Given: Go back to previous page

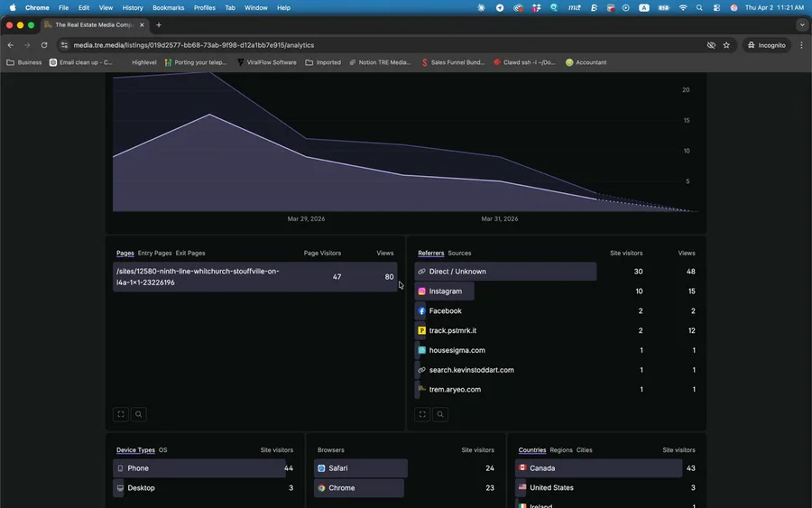Looking at the screenshot, I should [10, 45].
